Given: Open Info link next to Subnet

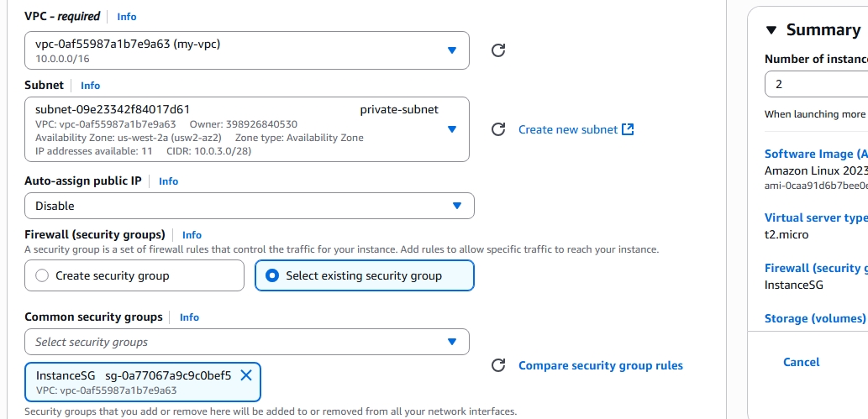Looking at the screenshot, I should click(x=90, y=86).
